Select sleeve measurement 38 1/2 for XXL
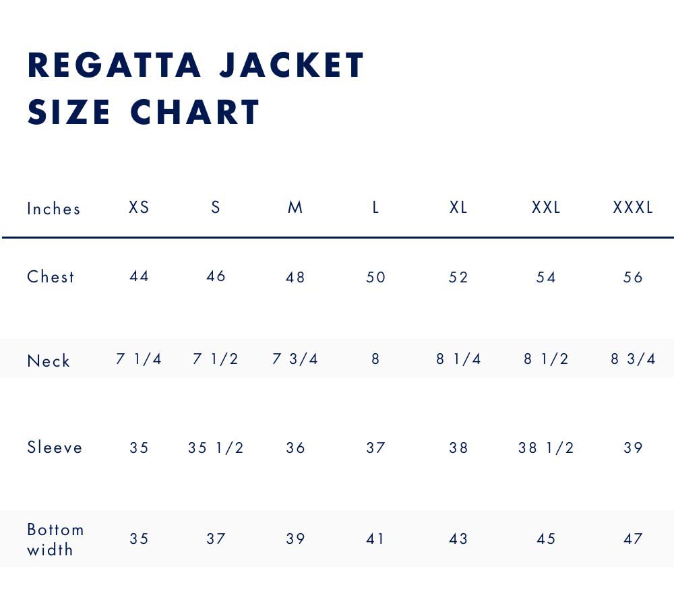This screenshot has width=674, height=616. pos(546,448)
